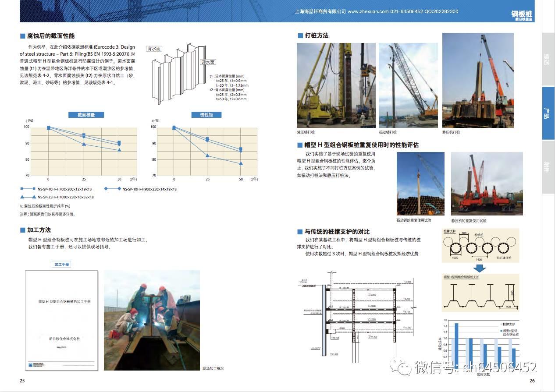Click the 钻孔灌注桩 label in pile diagram
The height and width of the screenshot is (392, 555).
coord(505,258)
